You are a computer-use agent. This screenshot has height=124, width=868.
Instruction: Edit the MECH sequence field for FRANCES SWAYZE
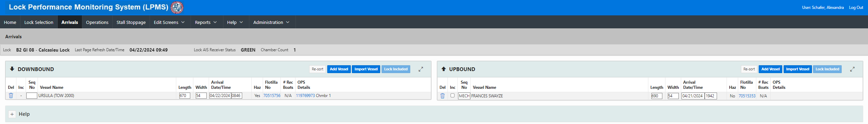coord(464,96)
